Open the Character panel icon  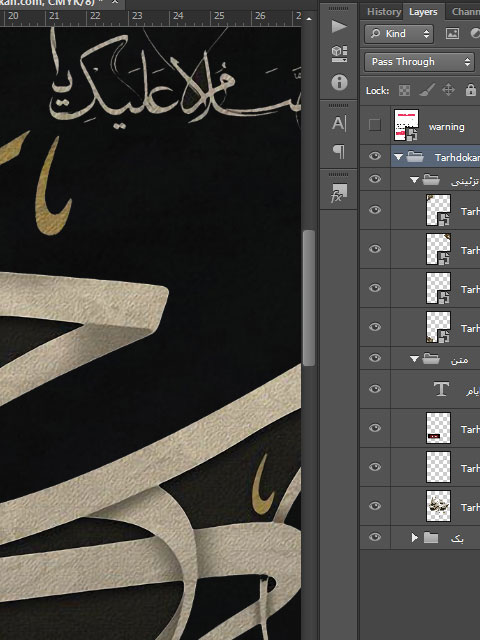pyautogui.click(x=339, y=123)
